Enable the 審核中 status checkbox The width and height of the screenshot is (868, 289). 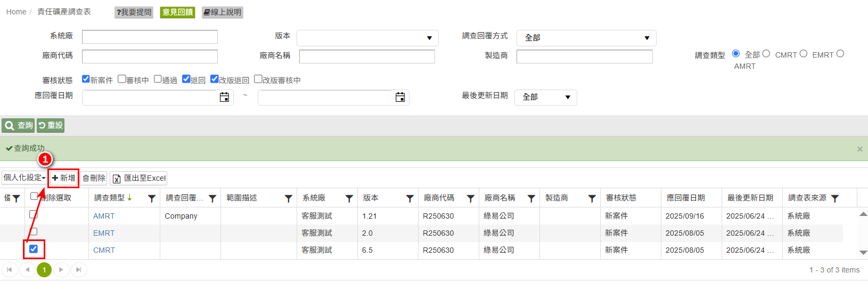coord(121,79)
